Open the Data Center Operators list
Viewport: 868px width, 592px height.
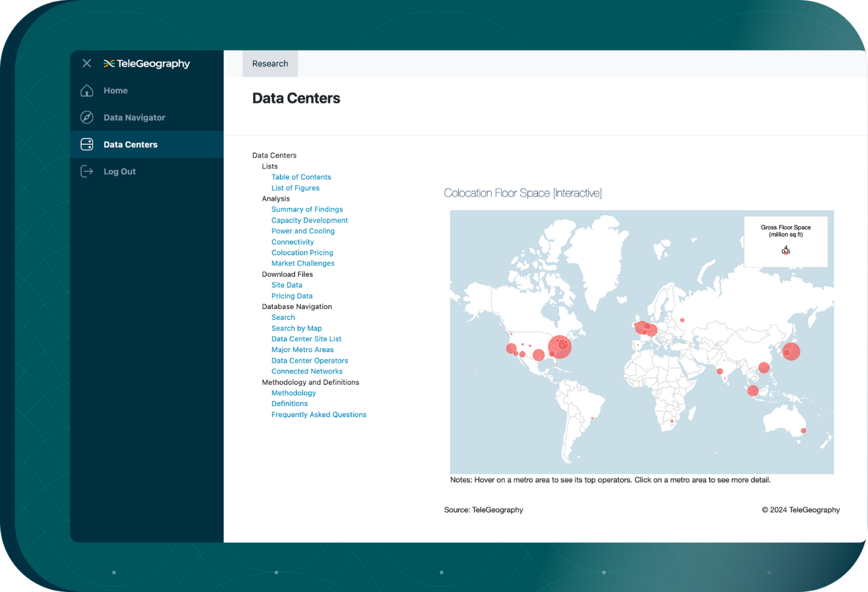coord(310,361)
